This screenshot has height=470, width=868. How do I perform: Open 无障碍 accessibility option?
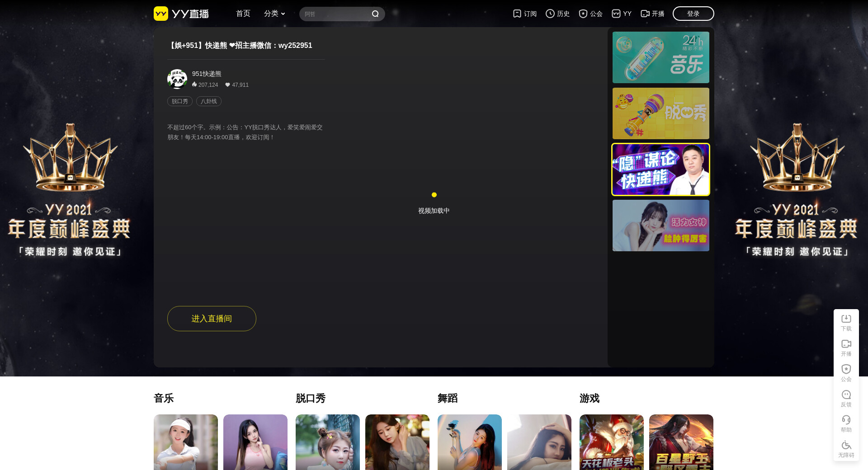pos(846,449)
